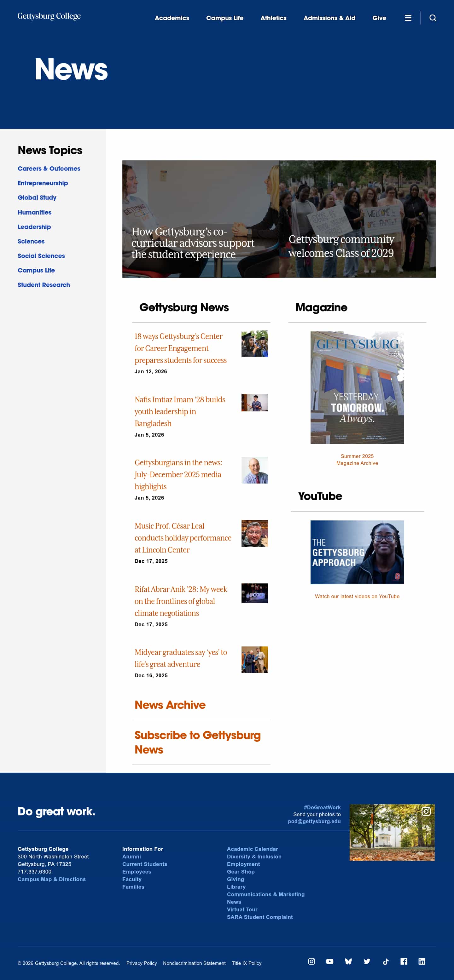Open Social Sciences topic
This screenshot has width=454, height=980.
point(41,256)
